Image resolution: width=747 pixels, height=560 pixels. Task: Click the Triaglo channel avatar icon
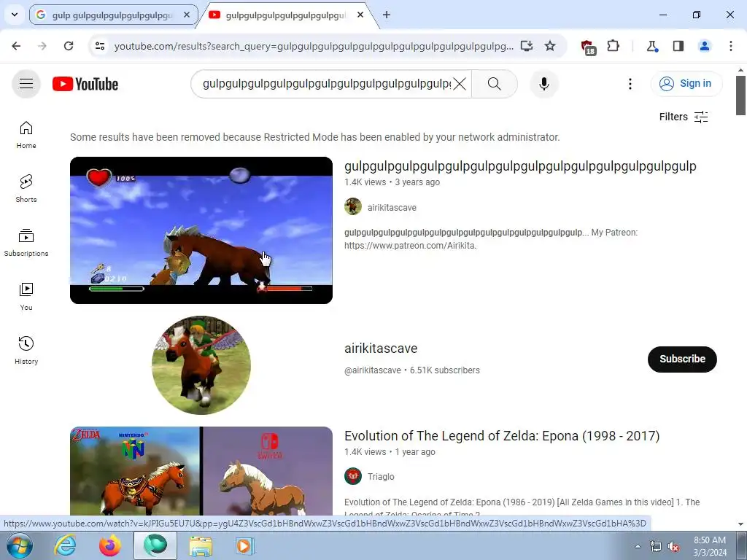tap(353, 476)
